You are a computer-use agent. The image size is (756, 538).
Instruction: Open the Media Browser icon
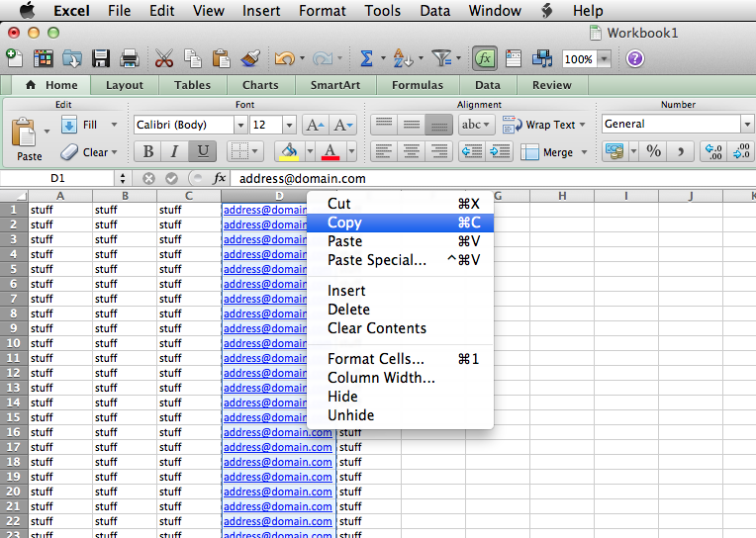coord(542,58)
